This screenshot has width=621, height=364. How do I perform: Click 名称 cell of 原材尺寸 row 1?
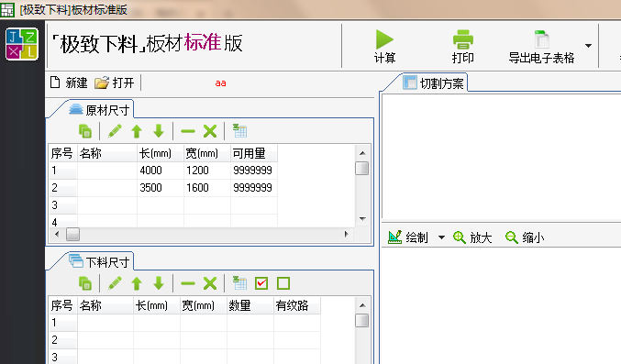(107, 171)
